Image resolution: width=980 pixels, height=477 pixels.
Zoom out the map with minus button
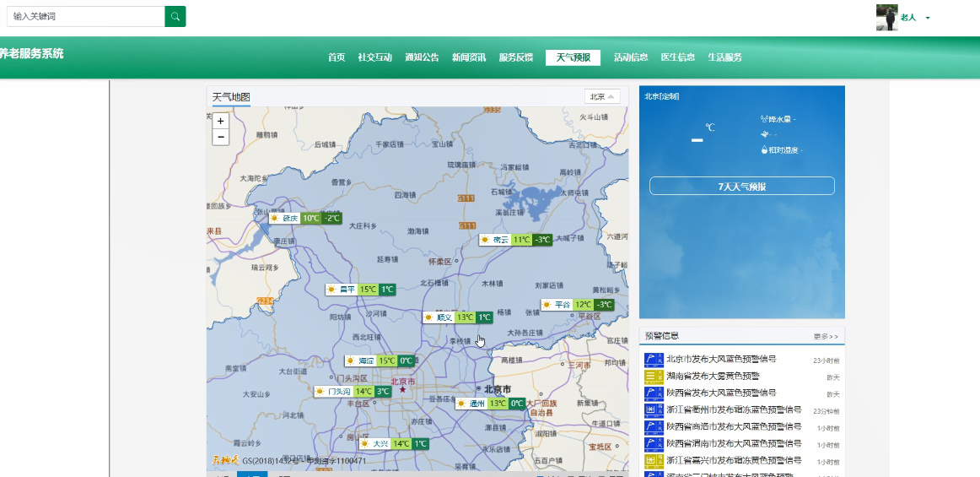pyautogui.click(x=221, y=137)
